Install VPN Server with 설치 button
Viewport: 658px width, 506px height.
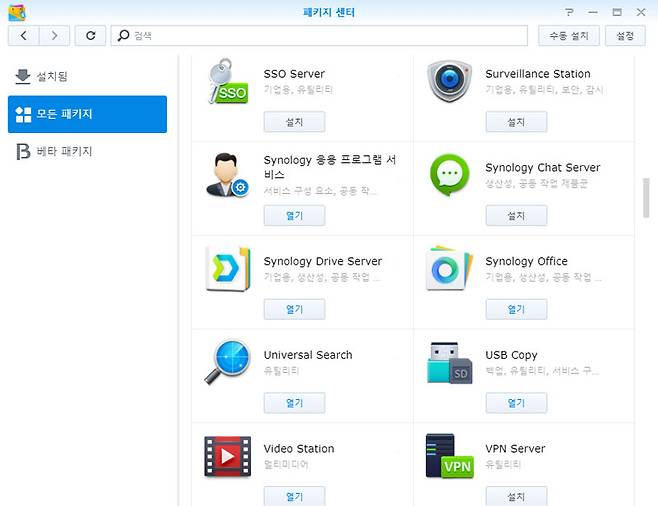(x=516, y=496)
